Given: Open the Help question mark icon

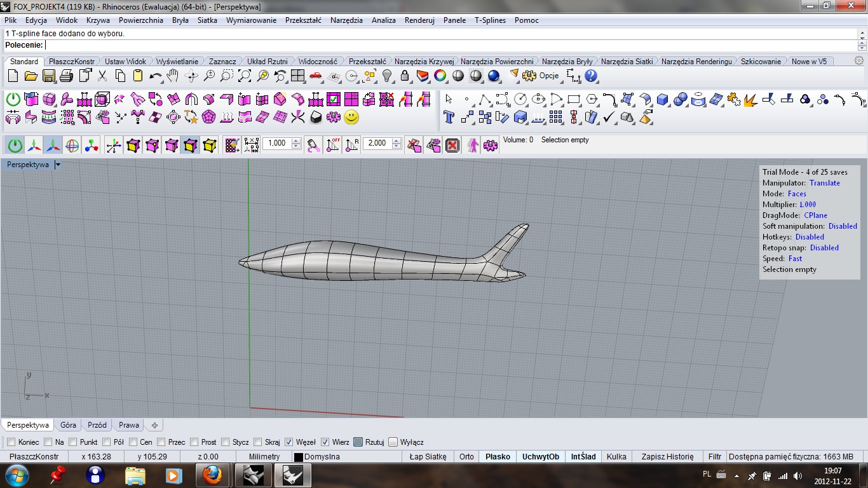Looking at the screenshot, I should pyautogui.click(x=591, y=76).
